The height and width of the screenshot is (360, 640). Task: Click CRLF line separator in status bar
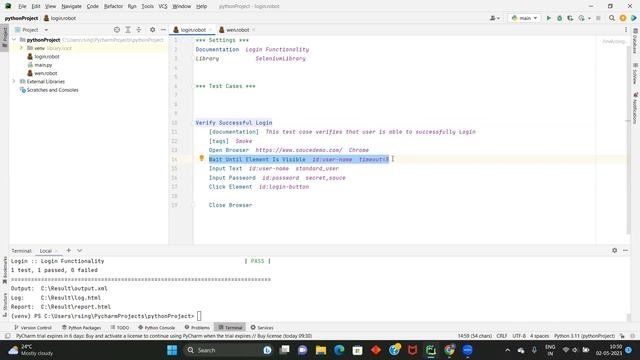[502, 336]
